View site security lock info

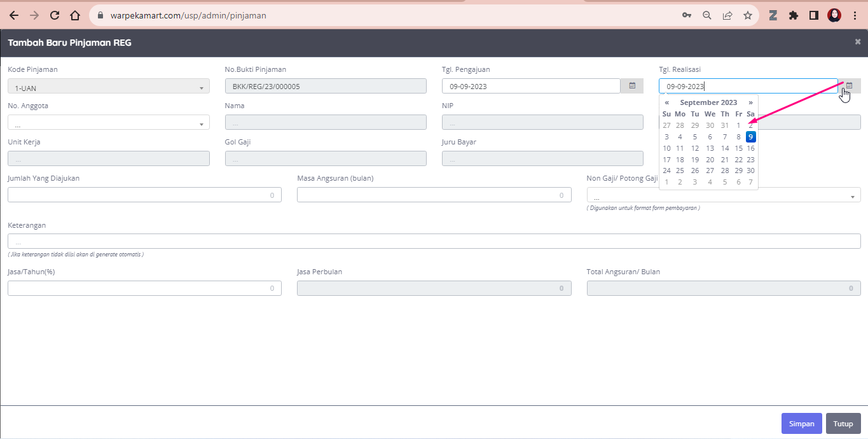pos(100,15)
